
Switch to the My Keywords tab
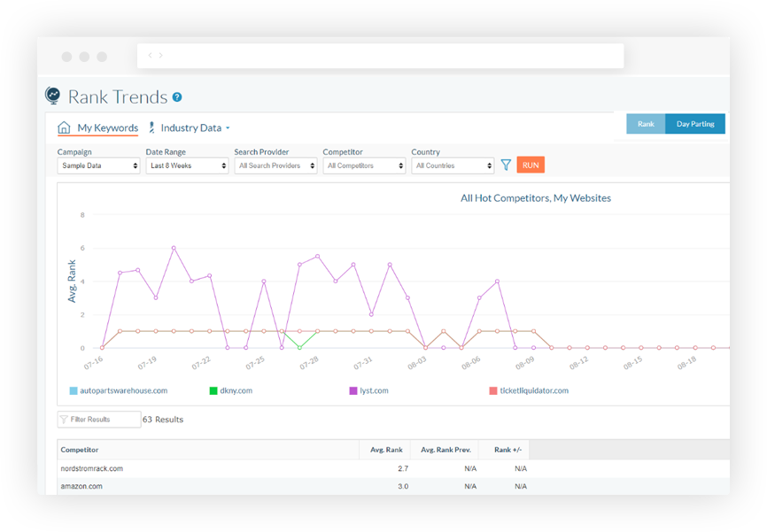[x=97, y=127]
